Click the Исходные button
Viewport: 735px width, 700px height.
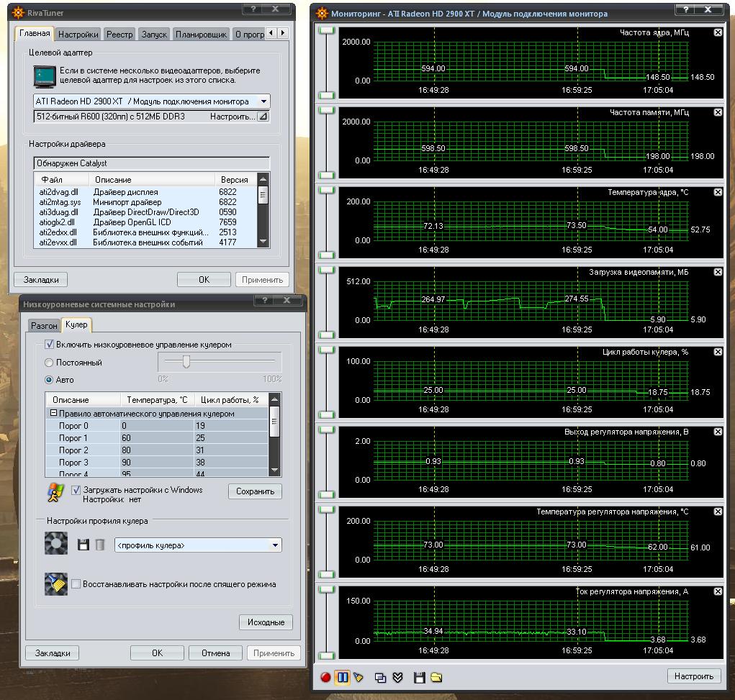[266, 622]
